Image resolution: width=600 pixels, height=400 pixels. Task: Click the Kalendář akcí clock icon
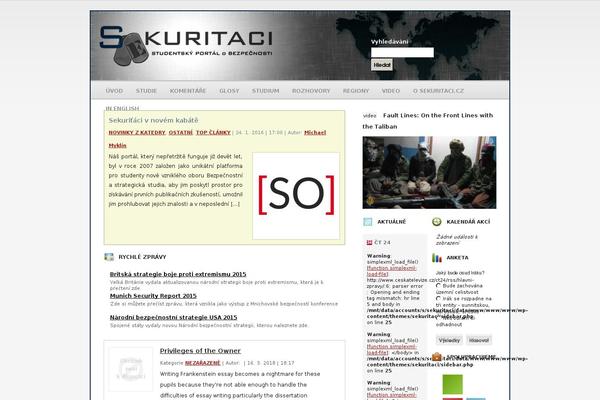pyautogui.click(x=437, y=222)
